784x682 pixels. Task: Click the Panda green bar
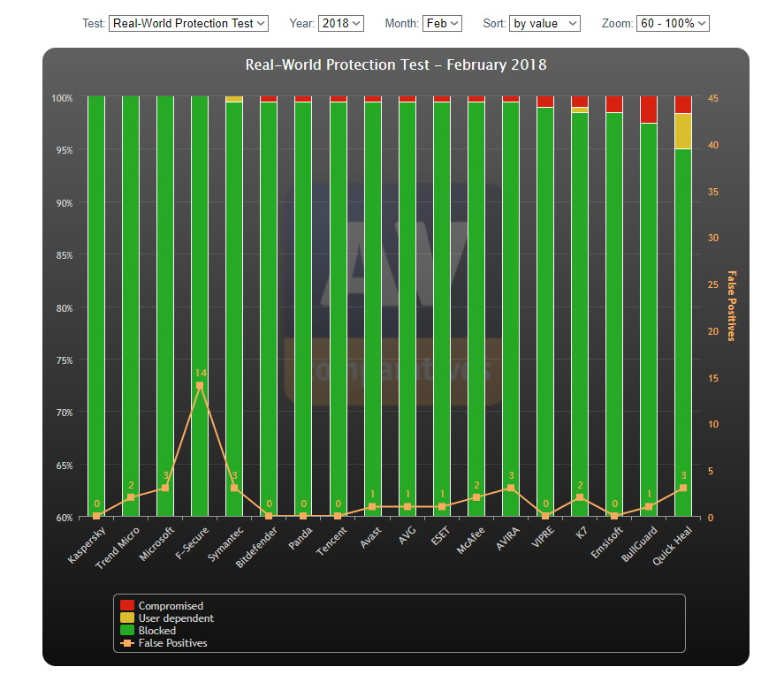(303, 309)
